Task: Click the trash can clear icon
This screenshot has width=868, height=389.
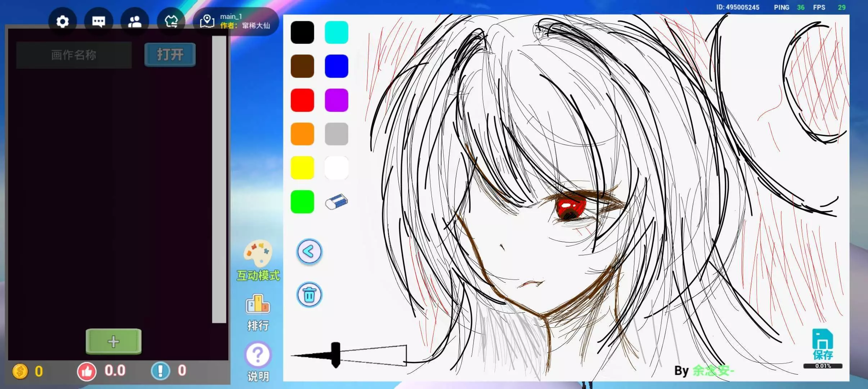Action: (309, 295)
